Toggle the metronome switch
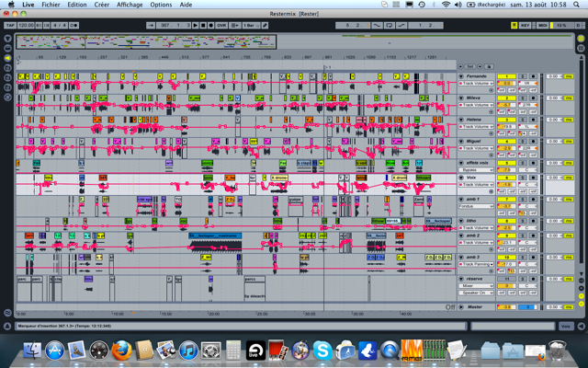Image resolution: width=588 pixels, height=368 pixels. (73, 25)
